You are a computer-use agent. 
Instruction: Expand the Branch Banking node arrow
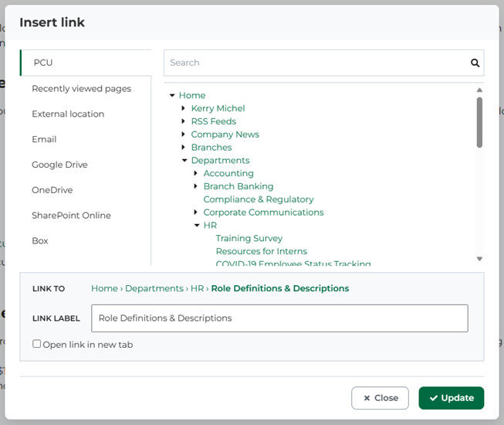tap(195, 186)
